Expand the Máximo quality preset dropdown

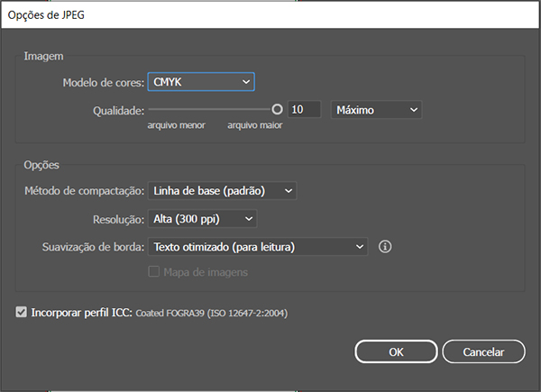click(x=377, y=110)
